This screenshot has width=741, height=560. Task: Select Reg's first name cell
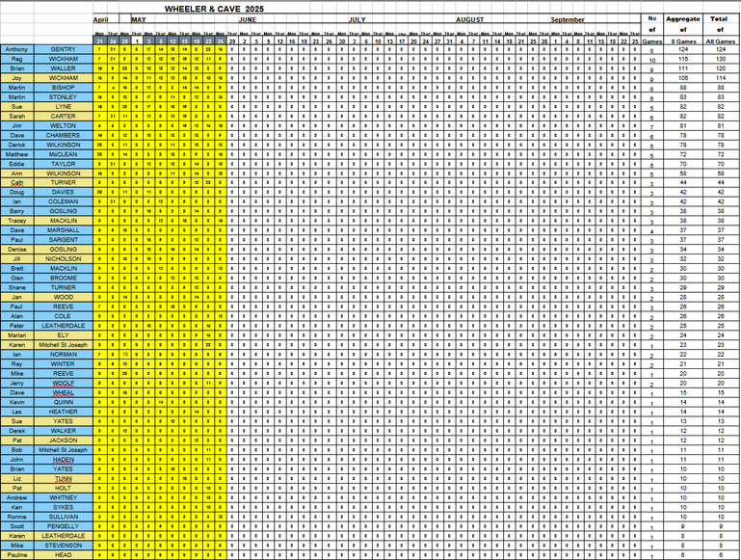(17, 59)
